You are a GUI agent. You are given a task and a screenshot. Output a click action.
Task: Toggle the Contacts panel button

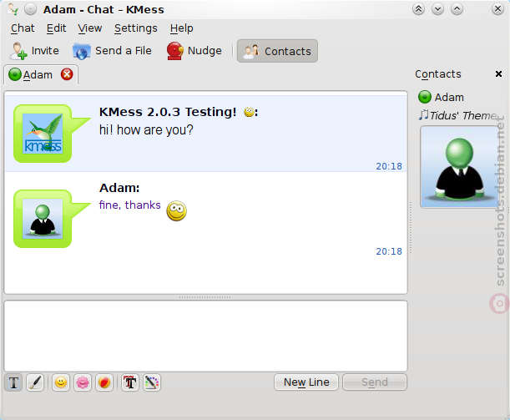[277, 51]
